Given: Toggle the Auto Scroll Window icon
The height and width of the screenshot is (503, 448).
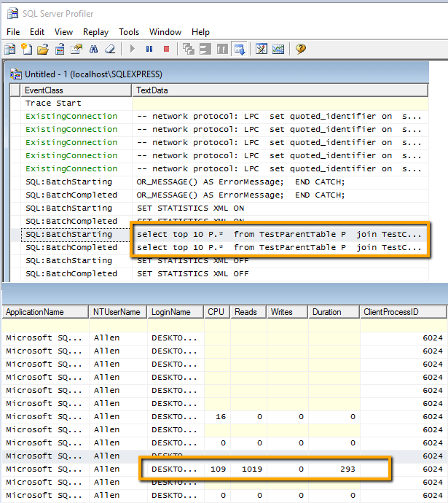Looking at the screenshot, I should click(240, 49).
